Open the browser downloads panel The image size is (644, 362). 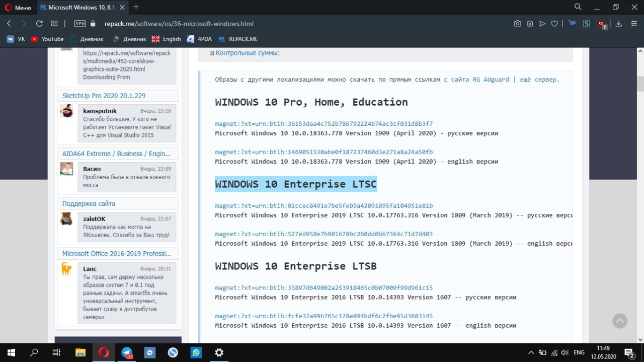(x=619, y=24)
